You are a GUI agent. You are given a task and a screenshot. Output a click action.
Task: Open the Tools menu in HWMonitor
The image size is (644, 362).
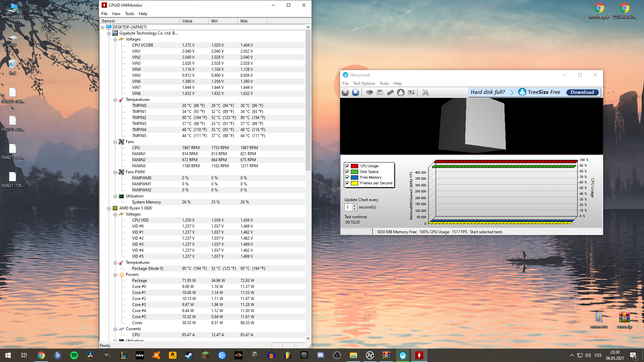pyautogui.click(x=129, y=14)
